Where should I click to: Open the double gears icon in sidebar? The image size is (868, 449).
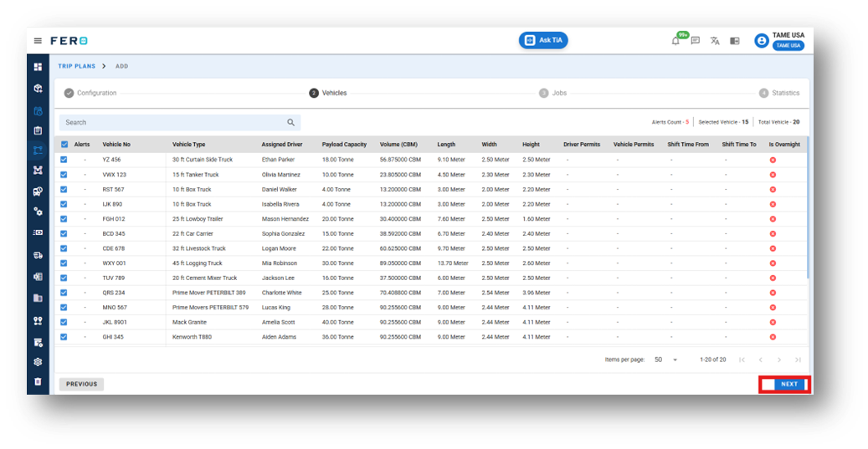point(38,212)
